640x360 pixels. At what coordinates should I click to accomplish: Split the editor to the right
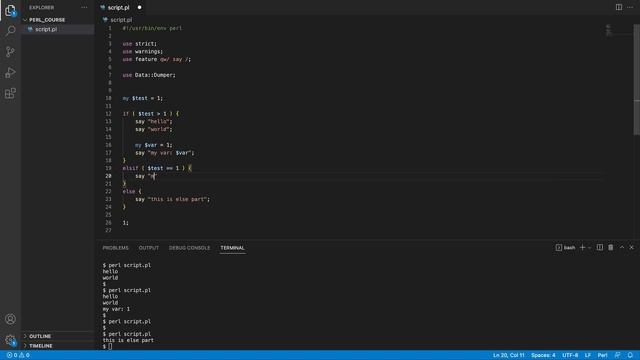(x=619, y=7)
